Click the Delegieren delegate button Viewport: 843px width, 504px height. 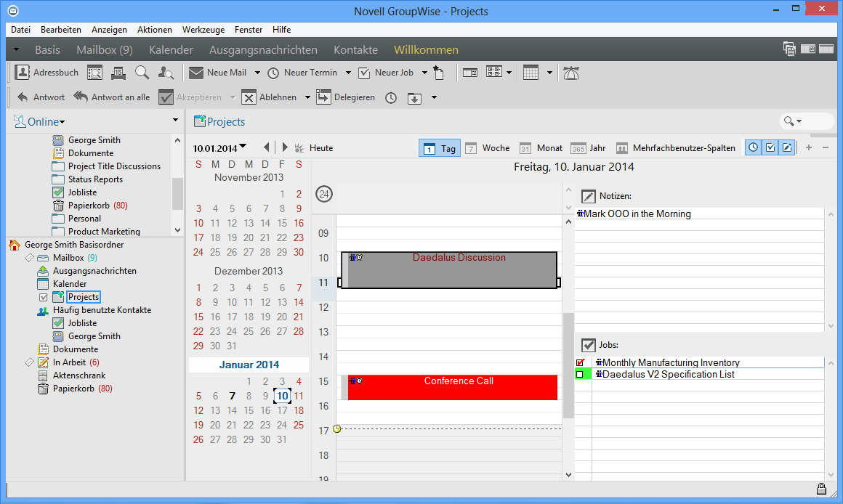click(x=346, y=97)
